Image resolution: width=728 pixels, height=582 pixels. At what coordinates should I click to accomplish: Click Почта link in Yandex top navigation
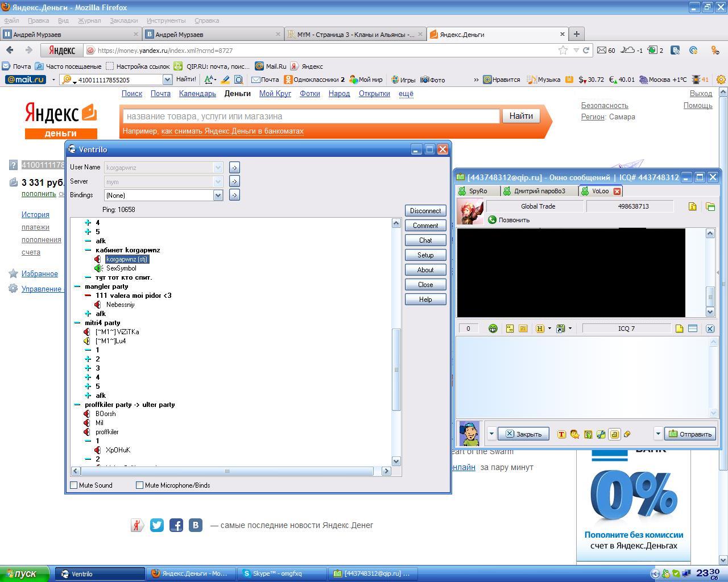[x=160, y=94]
